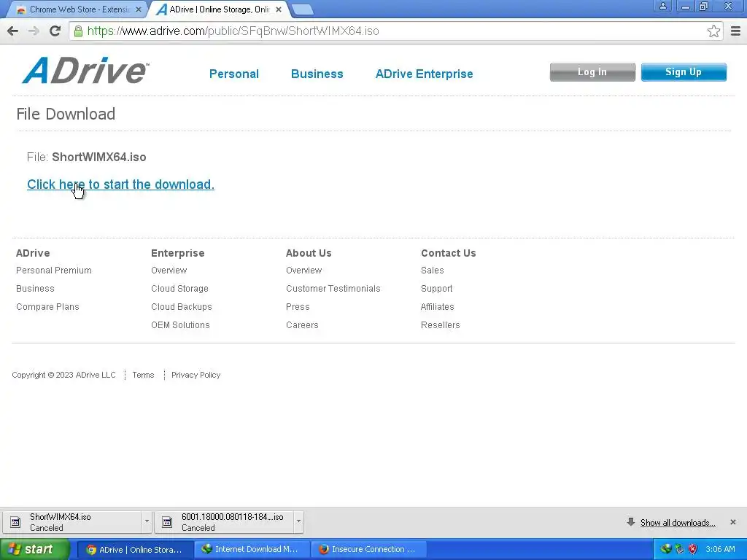747x560 pixels.
Task: Click the ShortWIMX64.iso file name text
Action: pyautogui.click(x=99, y=157)
